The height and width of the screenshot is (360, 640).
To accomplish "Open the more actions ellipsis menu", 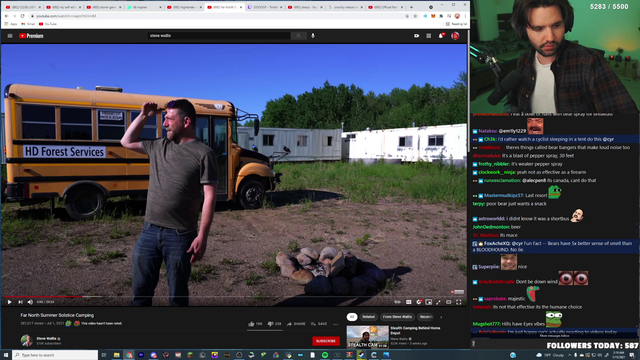I will click(336, 324).
